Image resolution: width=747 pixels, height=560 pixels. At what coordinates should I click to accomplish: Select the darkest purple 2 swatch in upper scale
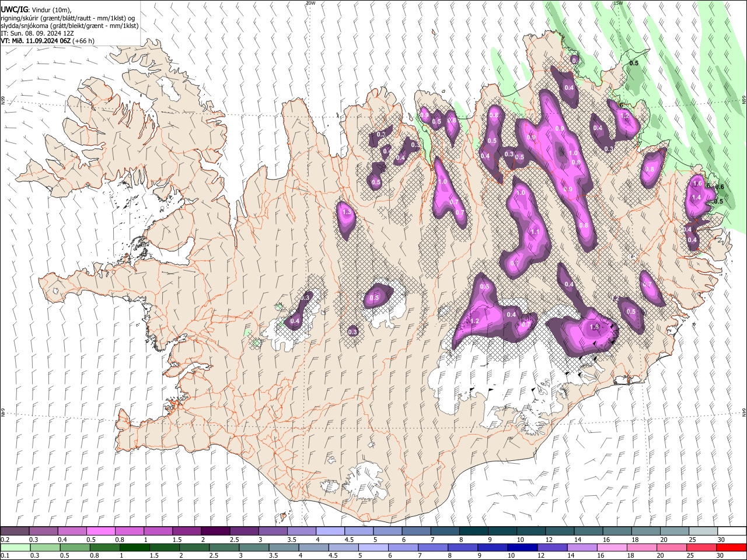[215, 531]
